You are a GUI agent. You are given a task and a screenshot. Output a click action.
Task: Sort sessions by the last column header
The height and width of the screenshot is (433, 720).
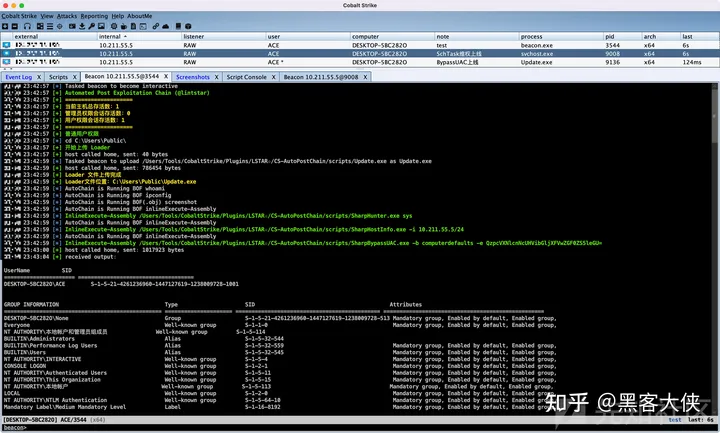[x=700, y=36]
